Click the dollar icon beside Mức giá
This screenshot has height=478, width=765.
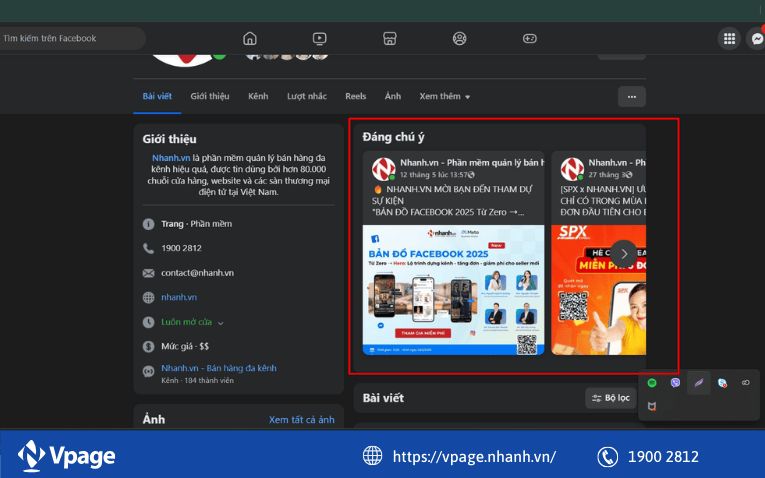pyautogui.click(x=148, y=346)
